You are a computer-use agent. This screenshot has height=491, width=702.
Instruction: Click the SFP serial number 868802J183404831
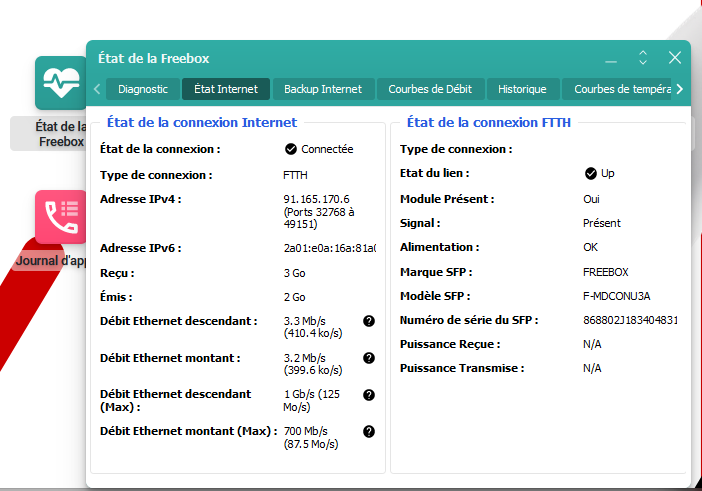pos(630,320)
